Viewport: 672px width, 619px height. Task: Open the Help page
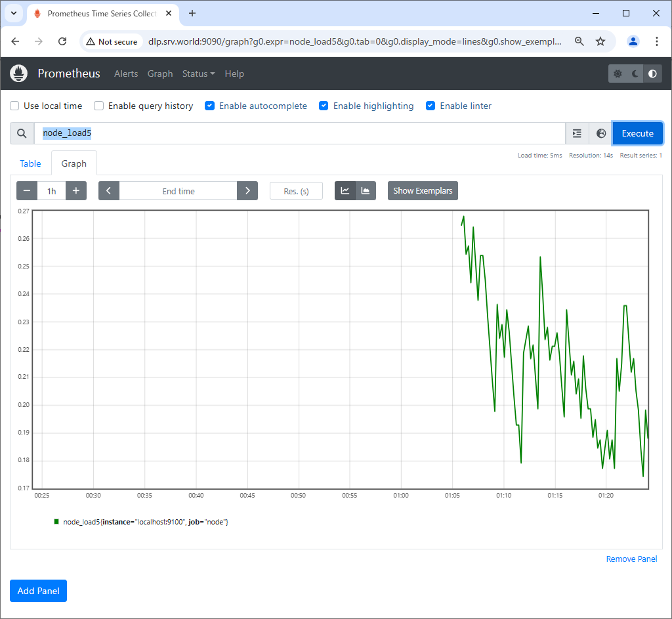pyautogui.click(x=234, y=74)
